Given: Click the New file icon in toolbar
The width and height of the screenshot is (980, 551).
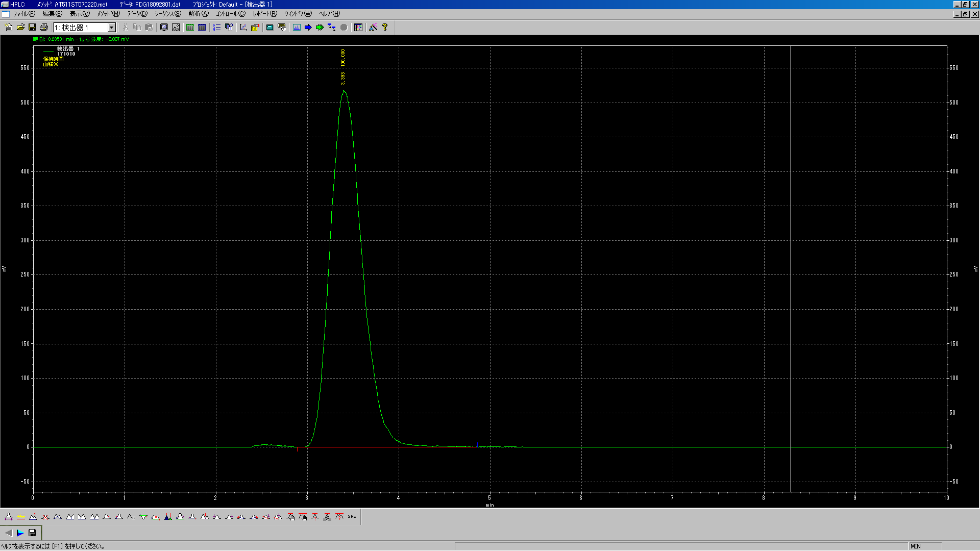Looking at the screenshot, I should pyautogui.click(x=9, y=28).
